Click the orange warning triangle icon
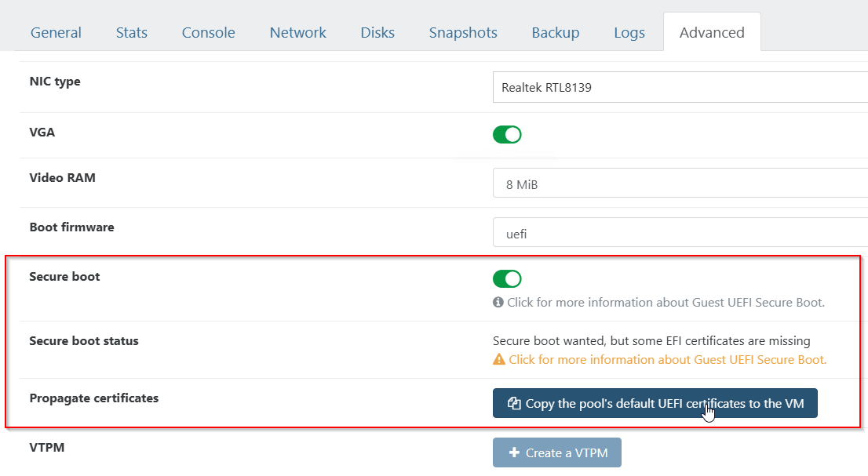868x476 pixels. click(499, 360)
